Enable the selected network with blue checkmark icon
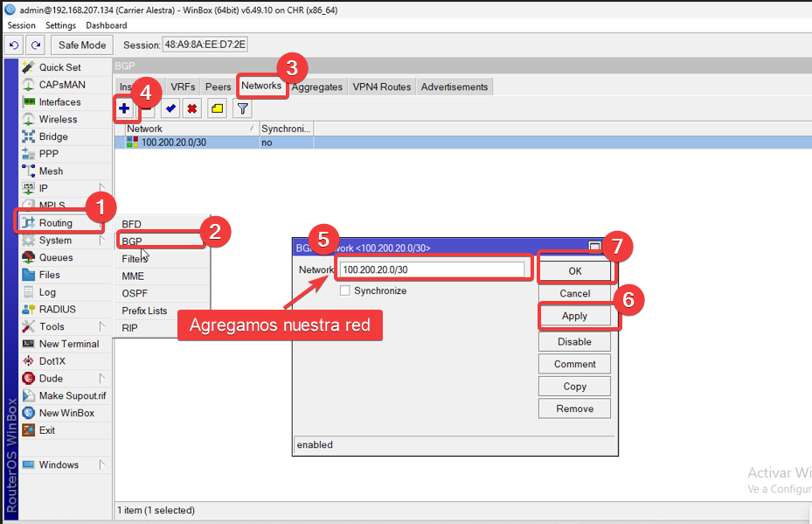 click(170, 108)
